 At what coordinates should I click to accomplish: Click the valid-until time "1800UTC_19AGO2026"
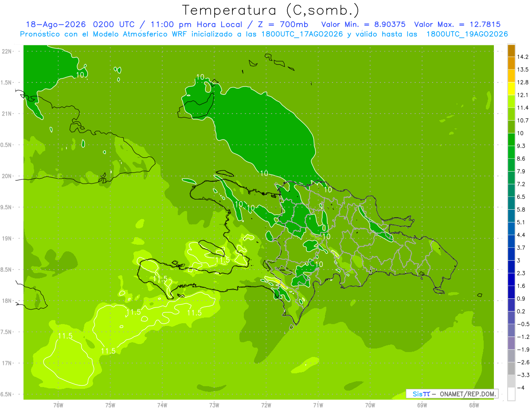(x=467, y=34)
